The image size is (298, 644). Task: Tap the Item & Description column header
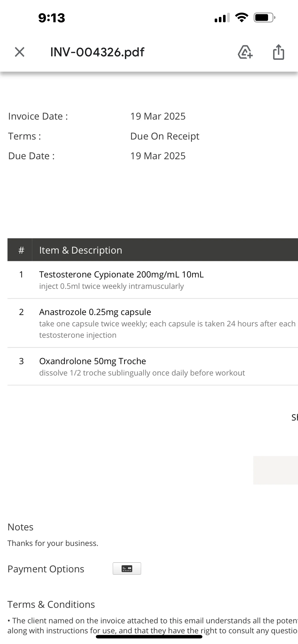81,250
